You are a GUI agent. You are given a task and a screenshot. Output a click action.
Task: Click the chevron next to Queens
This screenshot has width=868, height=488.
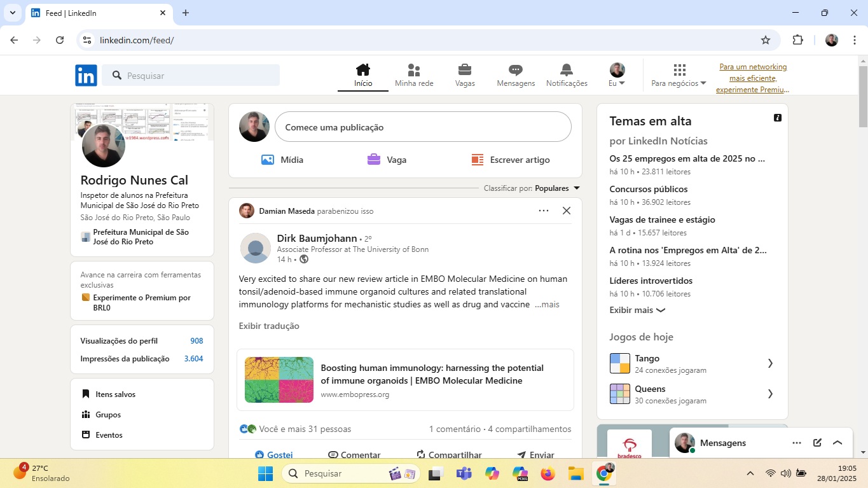[x=770, y=394]
